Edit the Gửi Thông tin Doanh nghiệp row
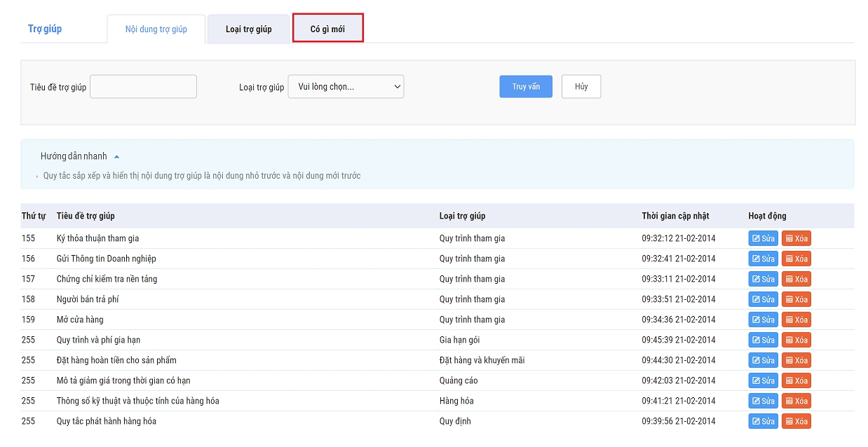Image resolution: width=868 pixels, height=447 pixels. tap(763, 259)
